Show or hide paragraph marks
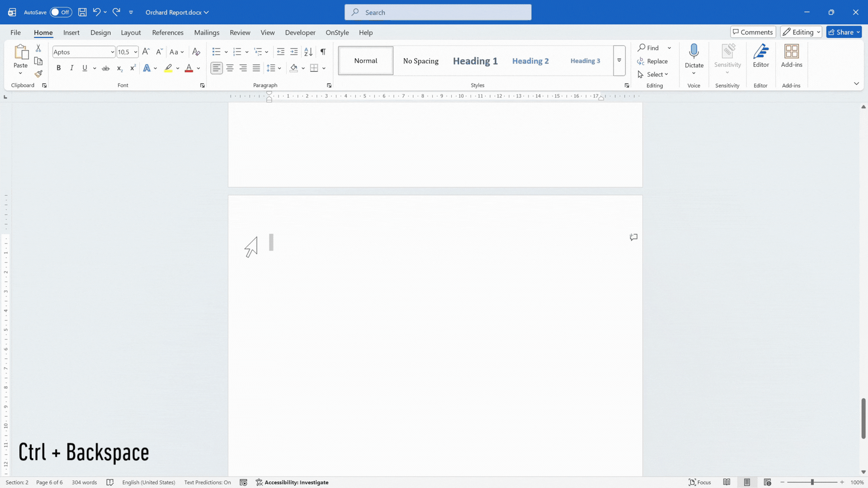Screen dimensions: 868x488 pos(323,52)
